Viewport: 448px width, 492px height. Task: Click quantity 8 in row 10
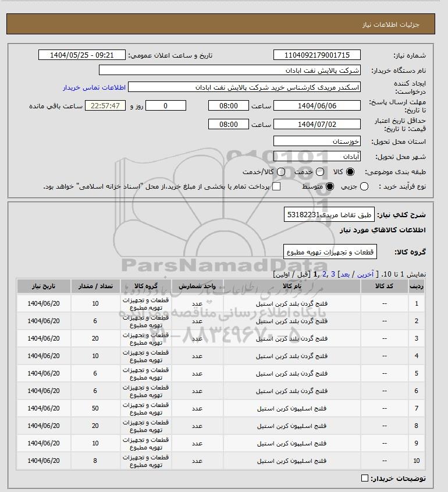[x=95, y=461]
